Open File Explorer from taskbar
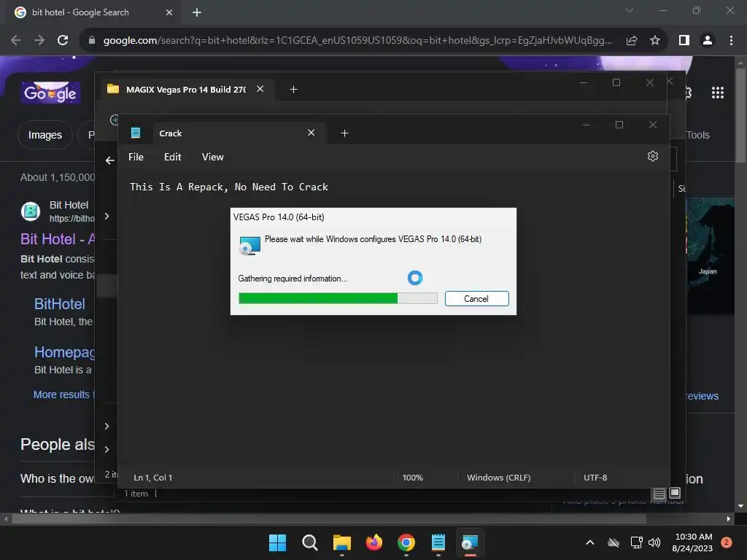747x560 pixels. pos(341,542)
